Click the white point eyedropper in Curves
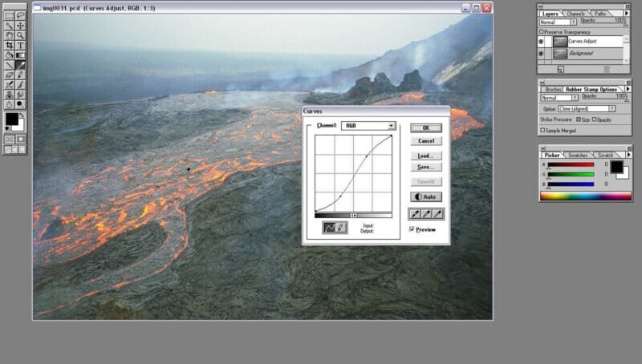This screenshot has height=364, width=642. [x=437, y=213]
